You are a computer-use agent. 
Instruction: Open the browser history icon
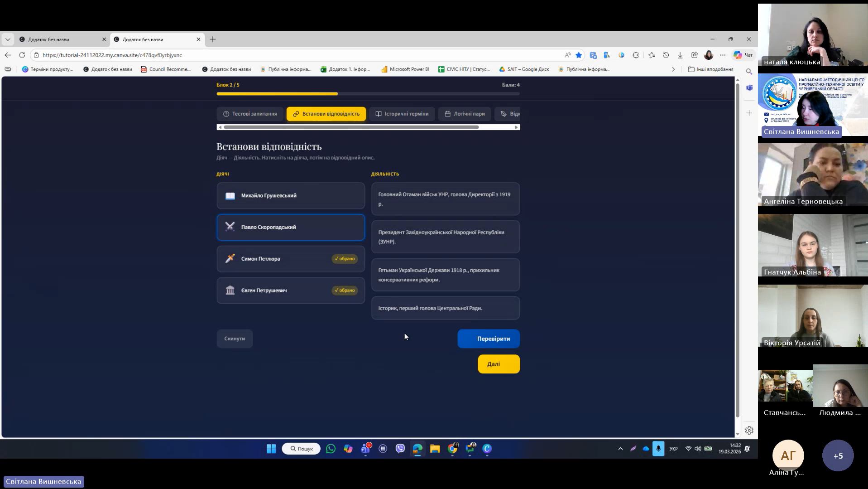pyautogui.click(x=666, y=55)
